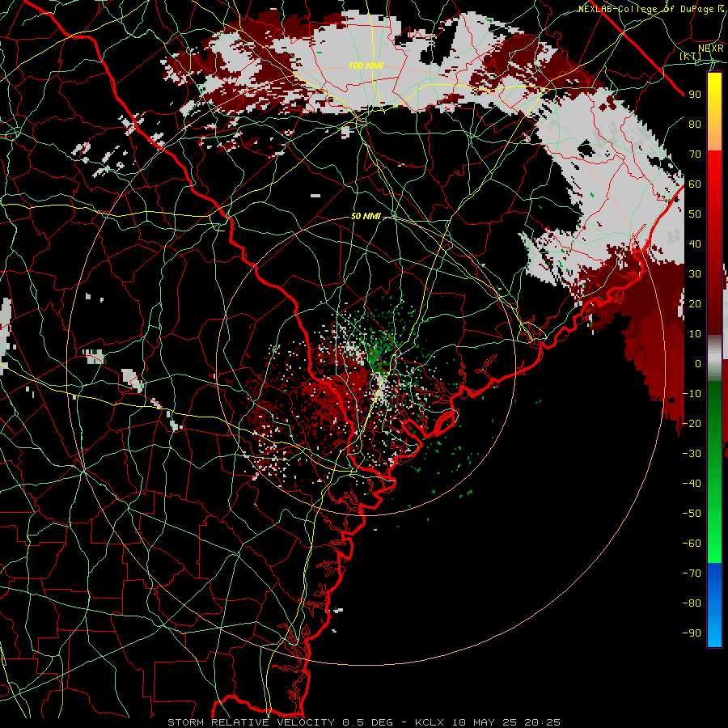
Task: Pick the gray zero-velocity color bar segment
Action: [x=714, y=358]
